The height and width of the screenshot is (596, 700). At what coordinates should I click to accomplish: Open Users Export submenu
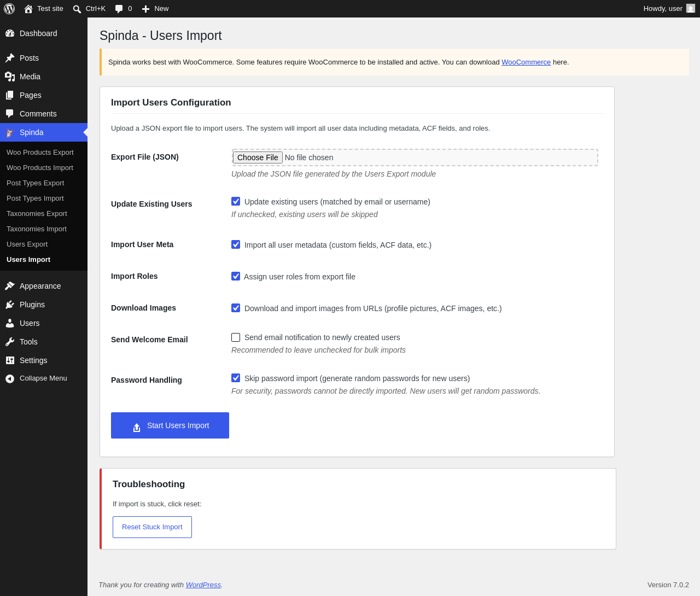tap(44, 244)
